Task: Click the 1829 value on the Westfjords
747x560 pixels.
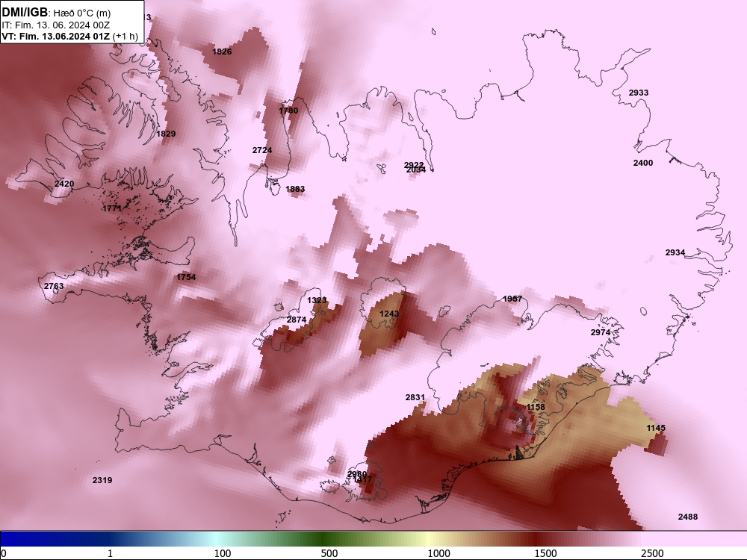Action: 166,134
